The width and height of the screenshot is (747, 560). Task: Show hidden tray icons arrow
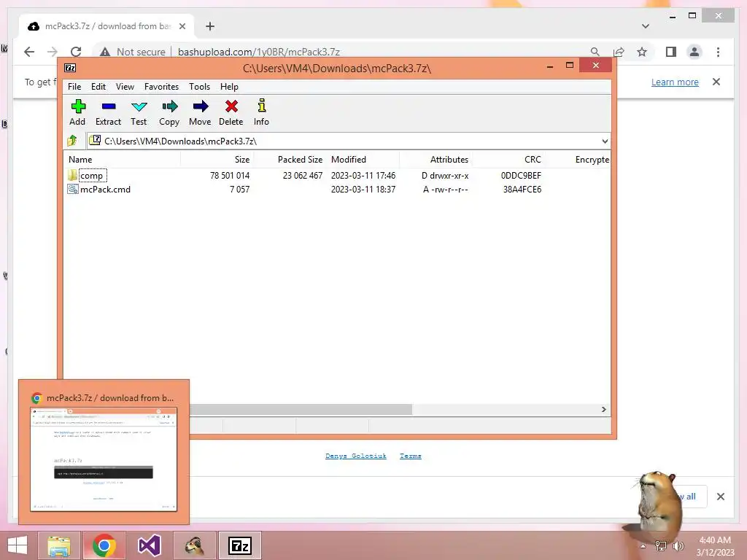643,545
